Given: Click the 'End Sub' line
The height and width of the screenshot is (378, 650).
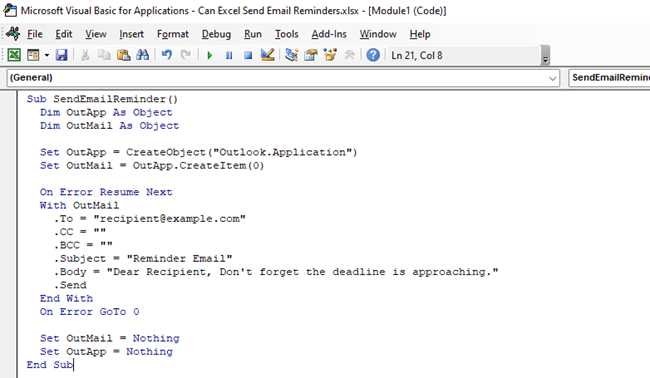Looking at the screenshot, I should pyautogui.click(x=50, y=365).
